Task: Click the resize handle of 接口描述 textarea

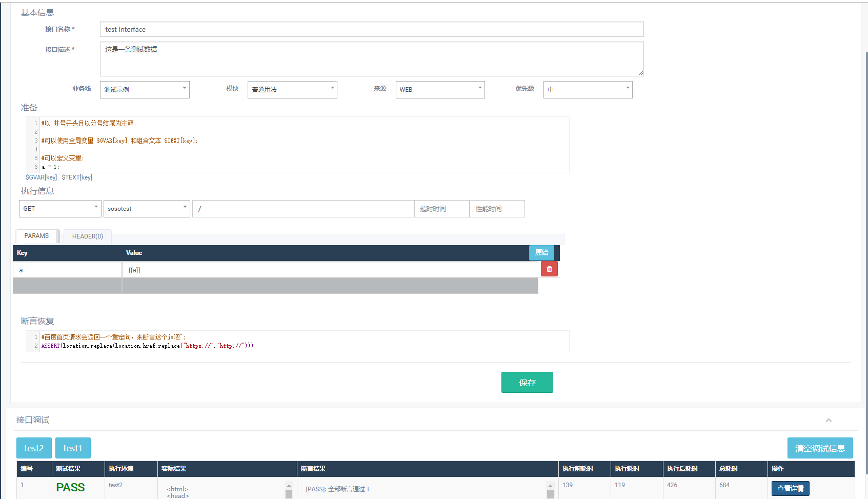Action: pyautogui.click(x=641, y=73)
